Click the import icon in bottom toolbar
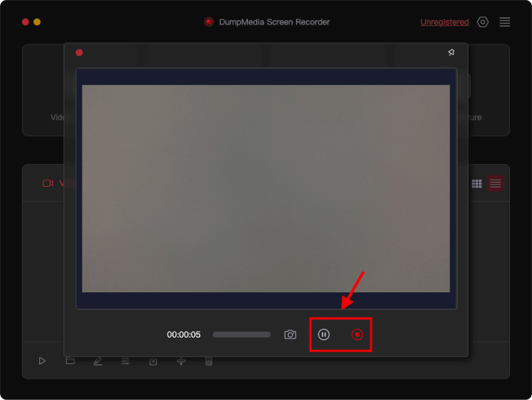This screenshot has height=400, width=532. pyautogui.click(x=154, y=361)
